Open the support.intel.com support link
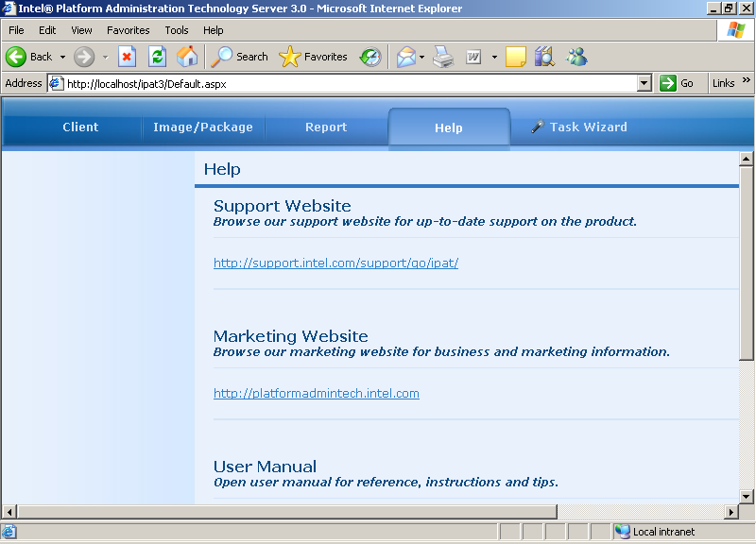Screen dimensions: 756x544 [x=335, y=263]
